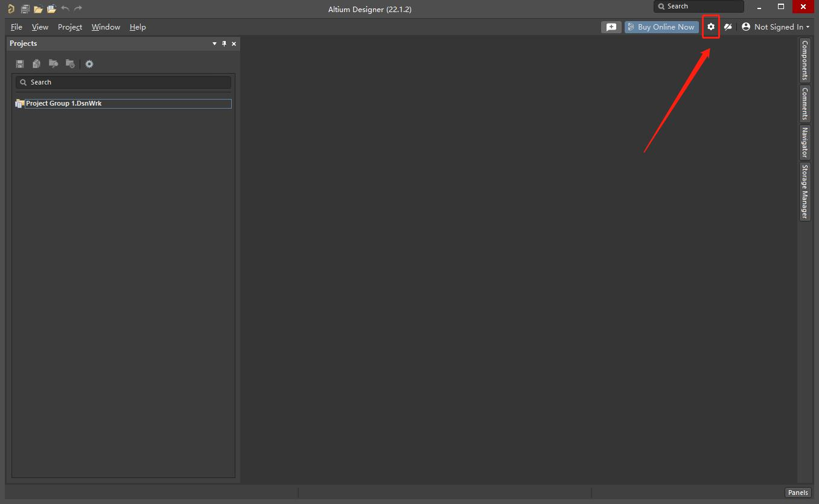Select Project Group 1.DsnWrk in tree
This screenshot has width=819, height=504.
[x=63, y=104]
